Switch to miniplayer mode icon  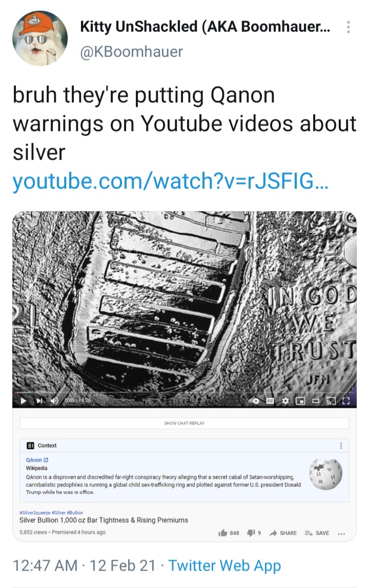pos(300,401)
